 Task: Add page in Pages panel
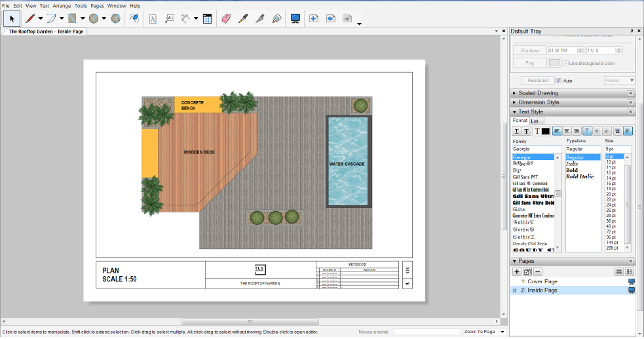(x=517, y=271)
